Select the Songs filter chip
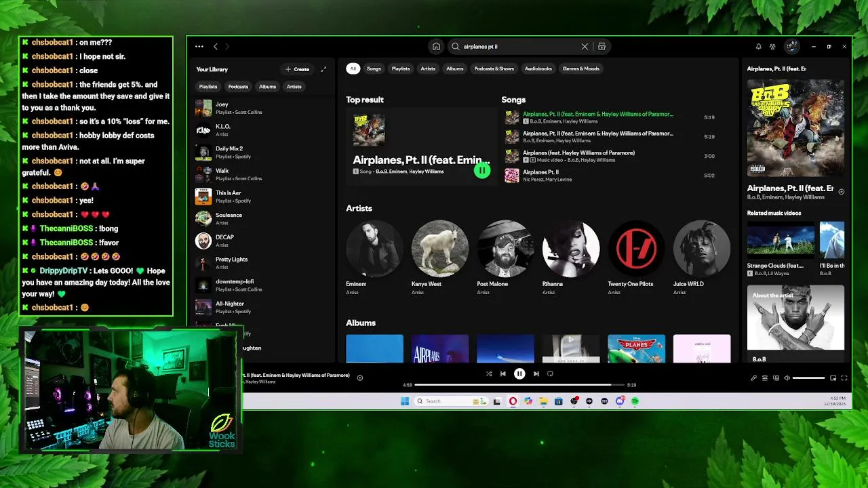The width and height of the screenshot is (868, 488). 374,68
